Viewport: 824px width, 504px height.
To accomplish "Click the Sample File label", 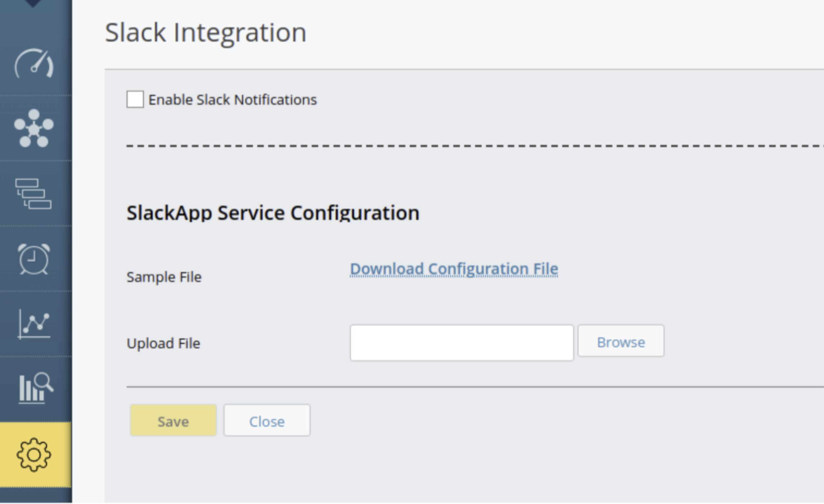I will [164, 277].
